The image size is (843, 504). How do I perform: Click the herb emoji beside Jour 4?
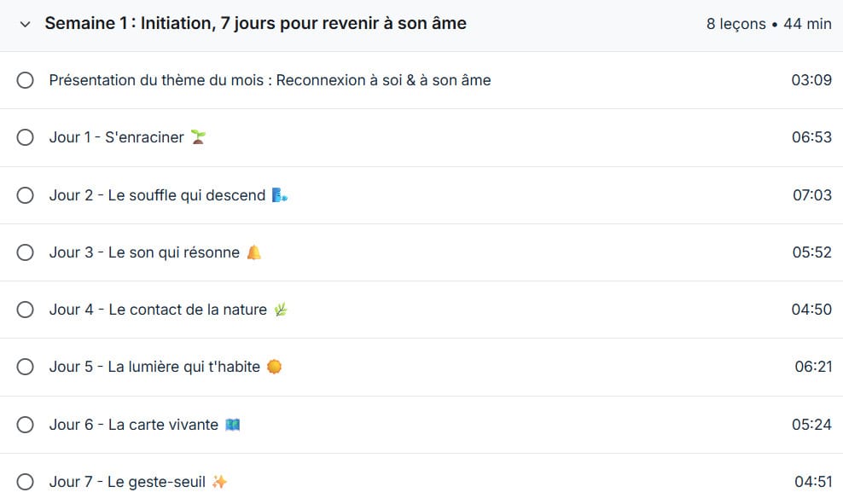tap(281, 310)
